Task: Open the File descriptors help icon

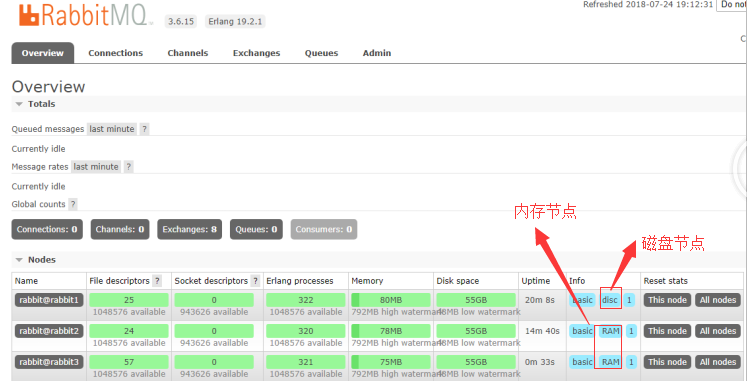Action: [156, 281]
